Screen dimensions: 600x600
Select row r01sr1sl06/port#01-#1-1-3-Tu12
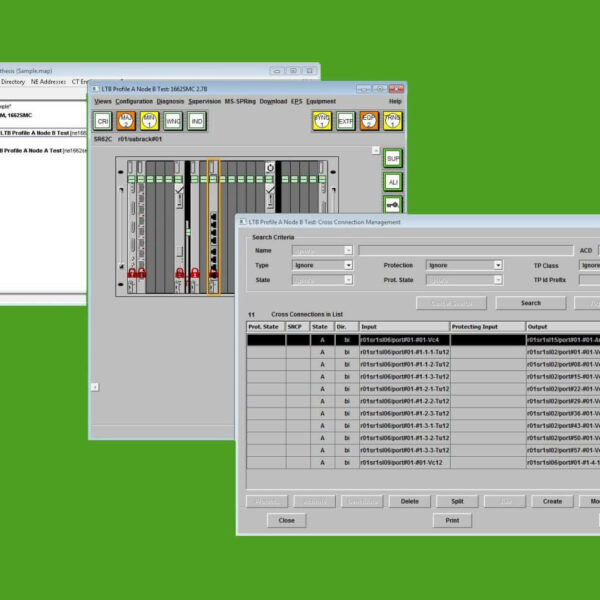pyautogui.click(x=423, y=377)
